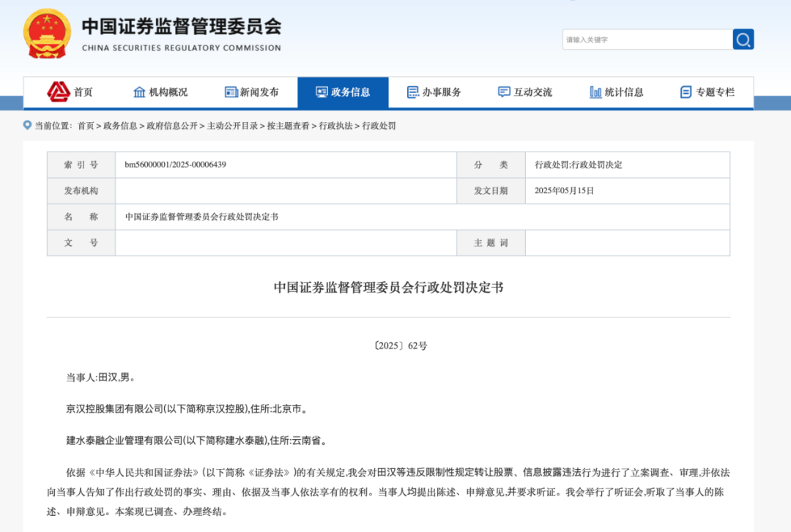Screen dimensions: 791x532
Task: Click the building icon for 机构概况
Action: coord(139,92)
